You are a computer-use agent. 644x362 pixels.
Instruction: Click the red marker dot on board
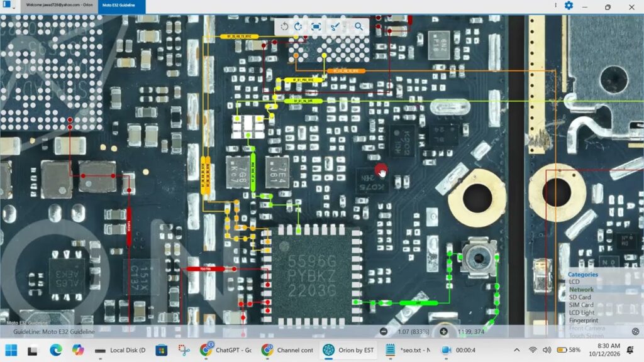tap(380, 168)
